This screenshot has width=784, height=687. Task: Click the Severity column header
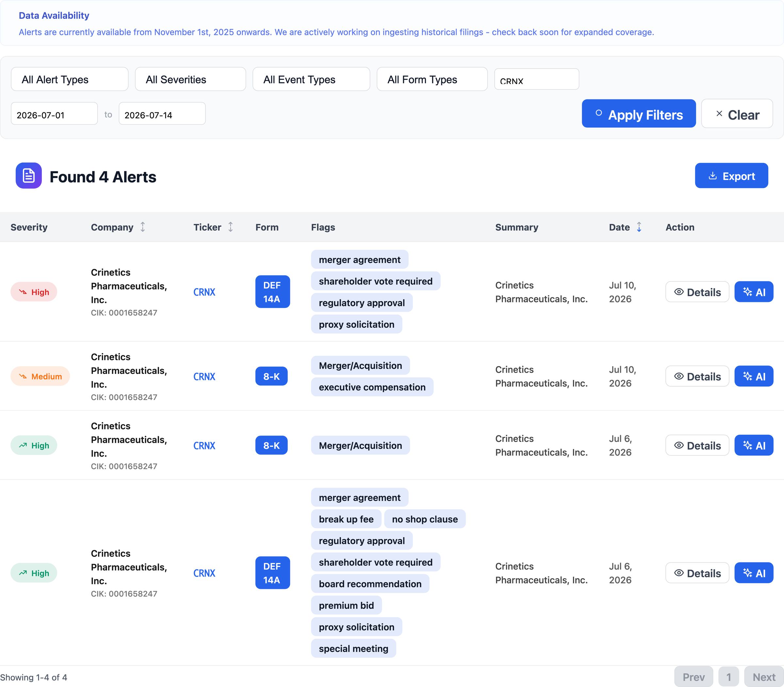click(x=29, y=227)
